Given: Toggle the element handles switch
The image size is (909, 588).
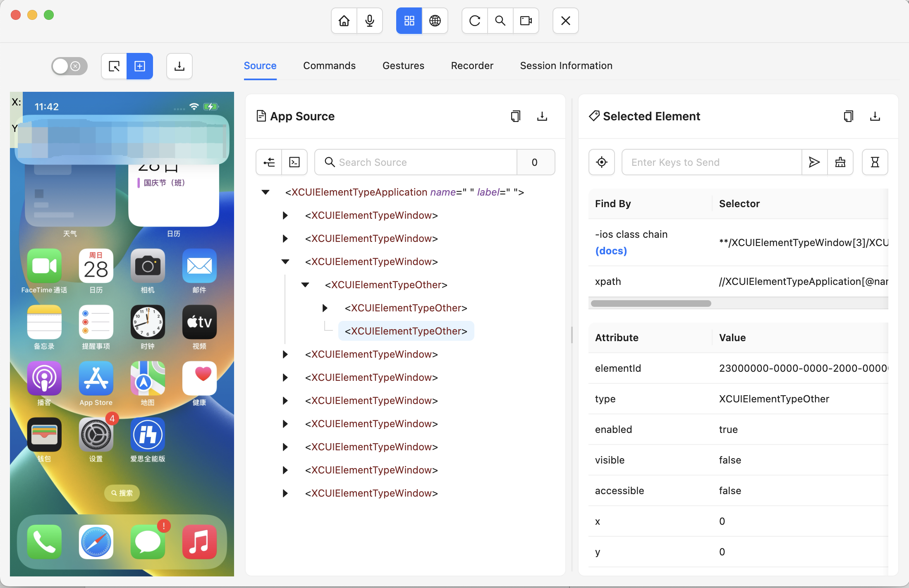Looking at the screenshot, I should (69, 66).
